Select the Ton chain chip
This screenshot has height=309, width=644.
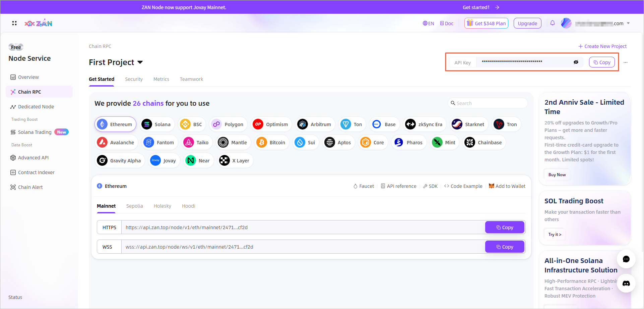[352, 124]
